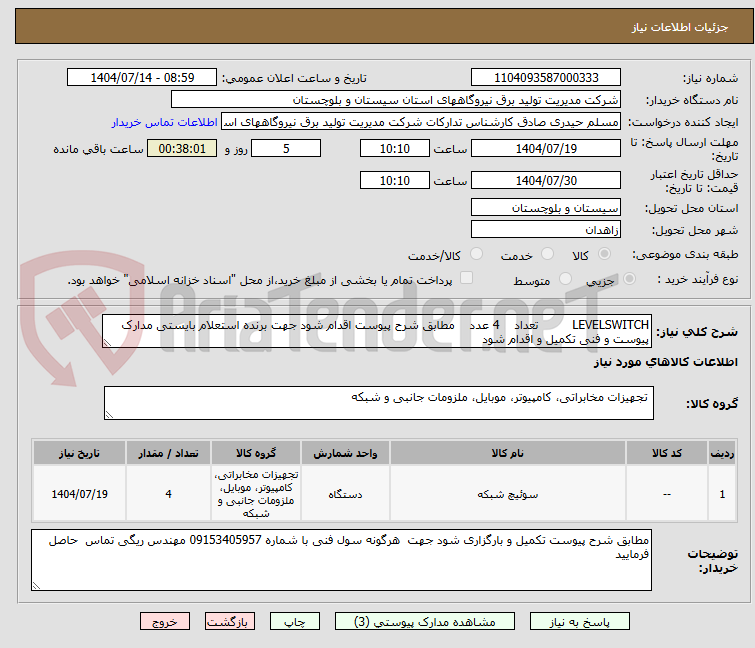Click the quantity cell showing 4

pyautogui.click(x=168, y=494)
